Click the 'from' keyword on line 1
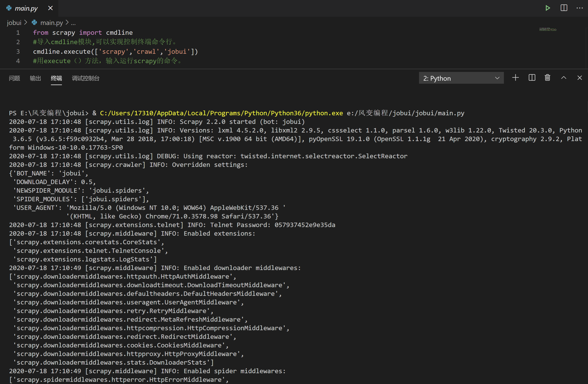Viewport: 588px width, 384px height. (x=41, y=33)
